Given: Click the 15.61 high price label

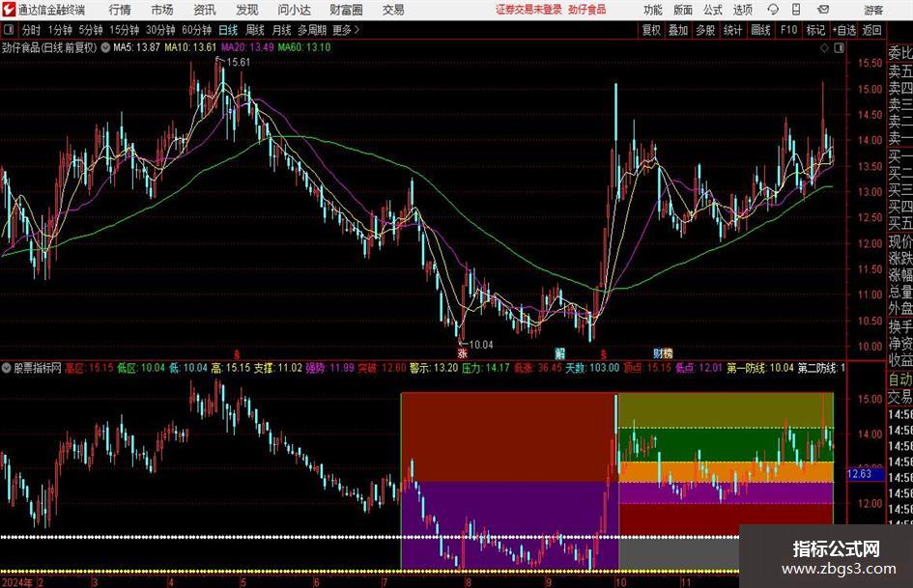Looking at the screenshot, I should 238,63.
